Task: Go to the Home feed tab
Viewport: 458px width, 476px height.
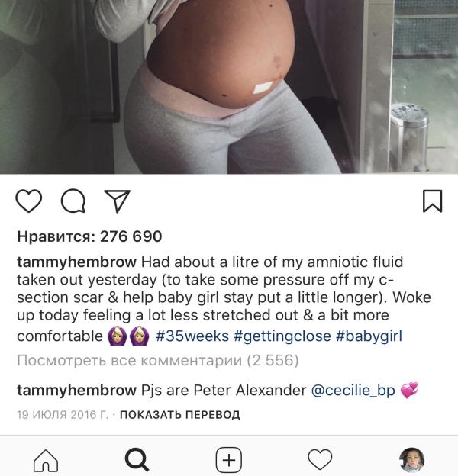Action: [46, 460]
